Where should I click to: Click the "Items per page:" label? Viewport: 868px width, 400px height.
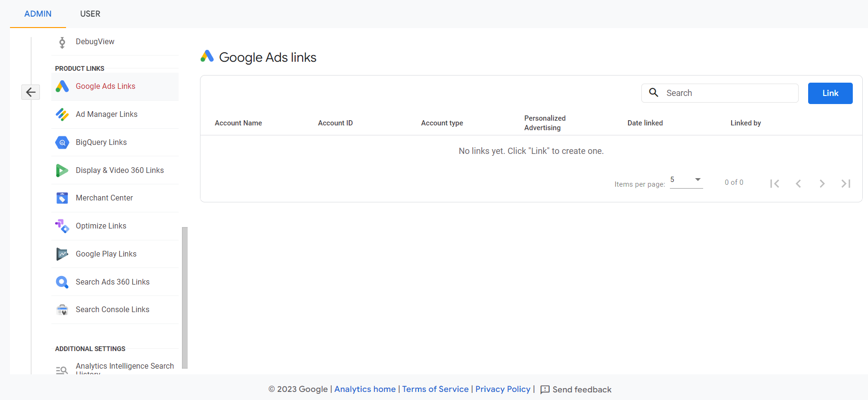tap(639, 184)
